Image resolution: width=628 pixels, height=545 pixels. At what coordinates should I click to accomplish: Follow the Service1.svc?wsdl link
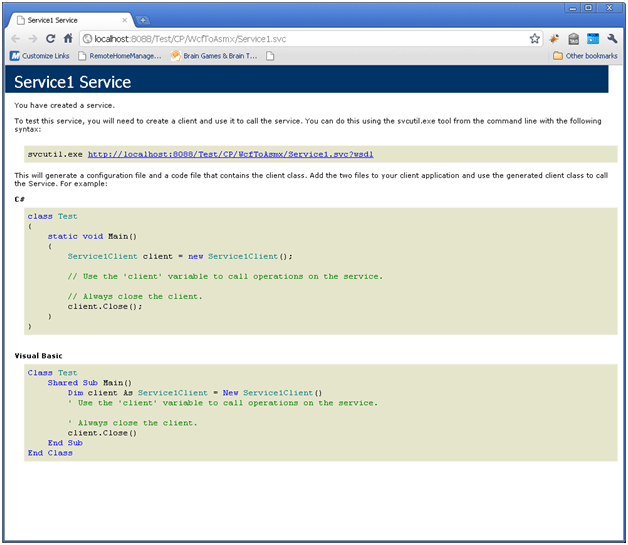tap(231, 154)
